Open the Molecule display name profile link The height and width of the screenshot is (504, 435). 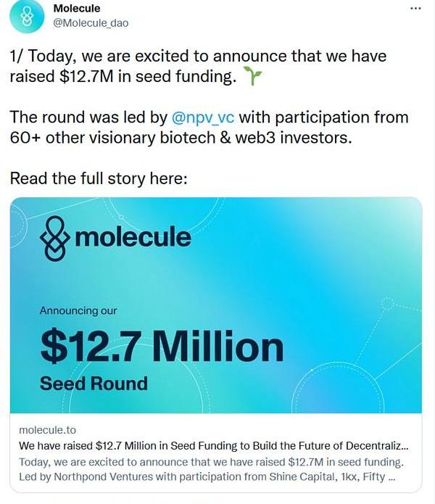tap(77, 9)
